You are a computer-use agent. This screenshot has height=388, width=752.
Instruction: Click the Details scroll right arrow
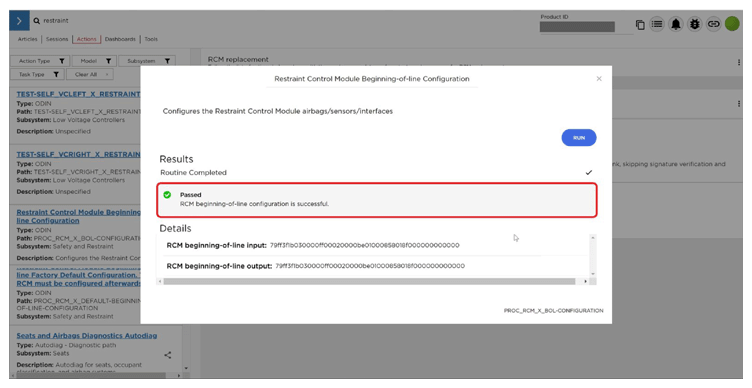(x=585, y=282)
